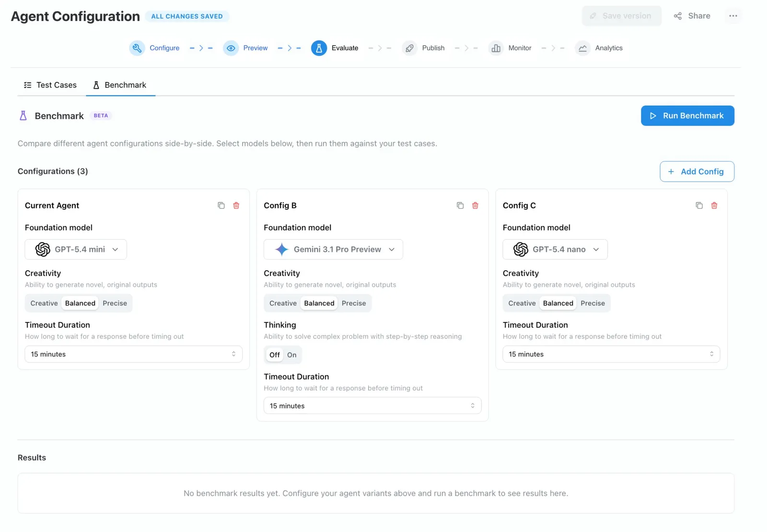
Task: Delete the Current Agent configuration
Action: coord(236,206)
